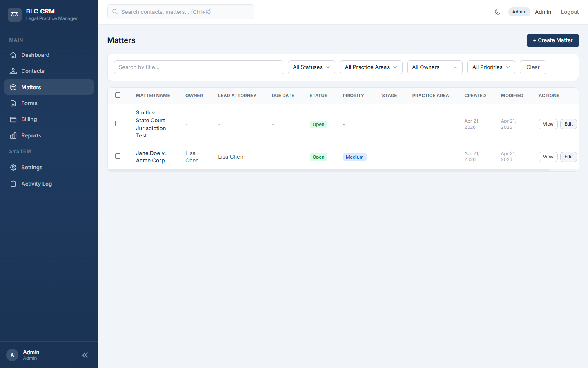Screen dimensions: 588x368
Task: Clear the matter filters
Action: (533, 67)
